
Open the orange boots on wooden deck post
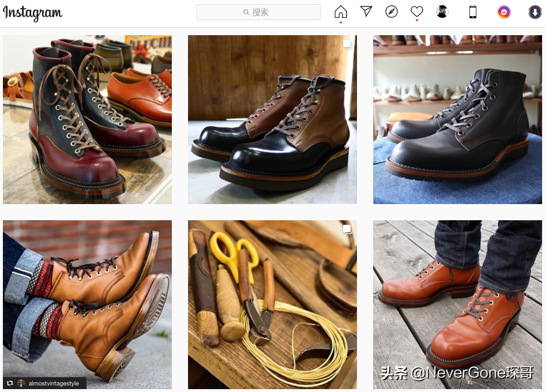point(457,304)
